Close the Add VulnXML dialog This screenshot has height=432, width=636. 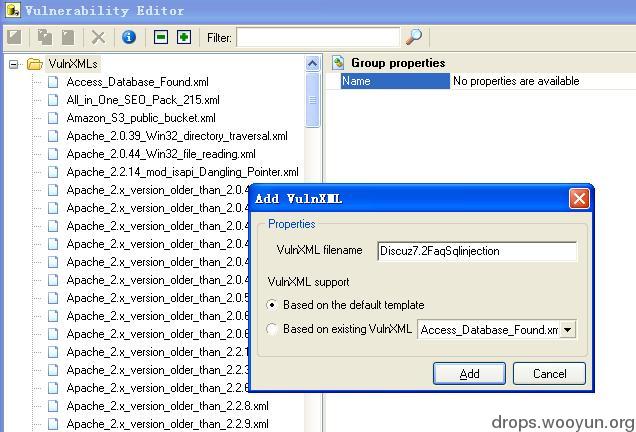point(579,199)
